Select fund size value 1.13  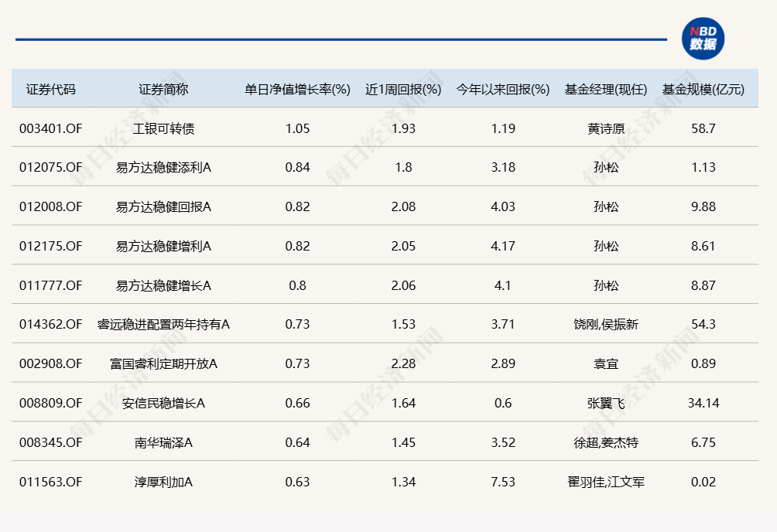(x=703, y=168)
